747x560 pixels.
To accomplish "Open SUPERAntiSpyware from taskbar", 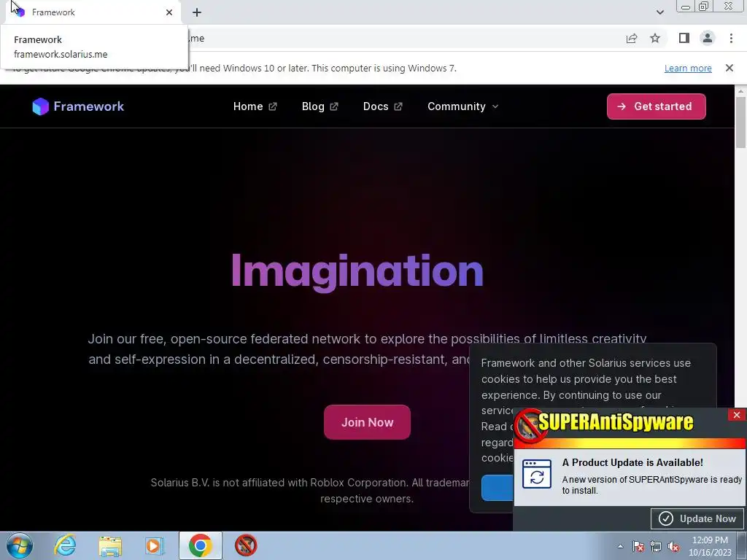I will [x=246, y=545].
